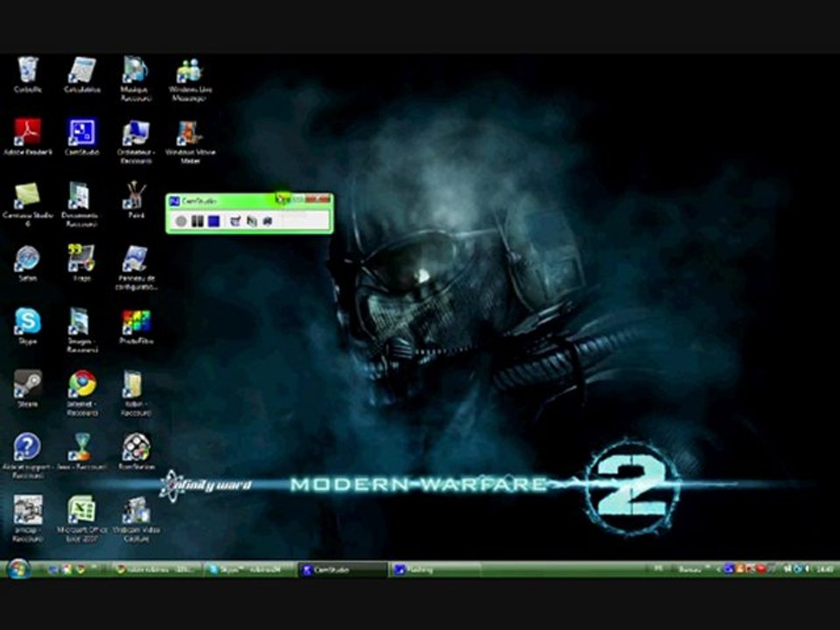This screenshot has width=840, height=630.
Task: Launch Skype from the desktop icon
Action: click(x=27, y=326)
